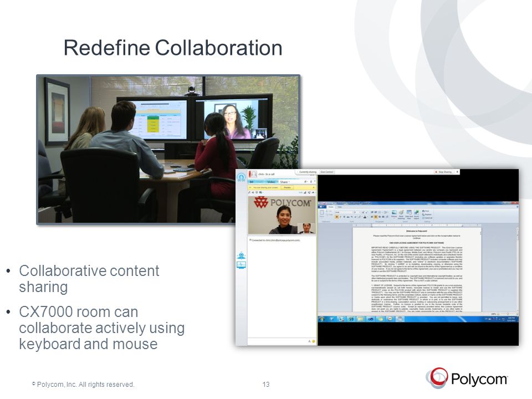The image size is (532, 399).
Task: Click the chris contact photo in Lync
Action: [253, 174]
